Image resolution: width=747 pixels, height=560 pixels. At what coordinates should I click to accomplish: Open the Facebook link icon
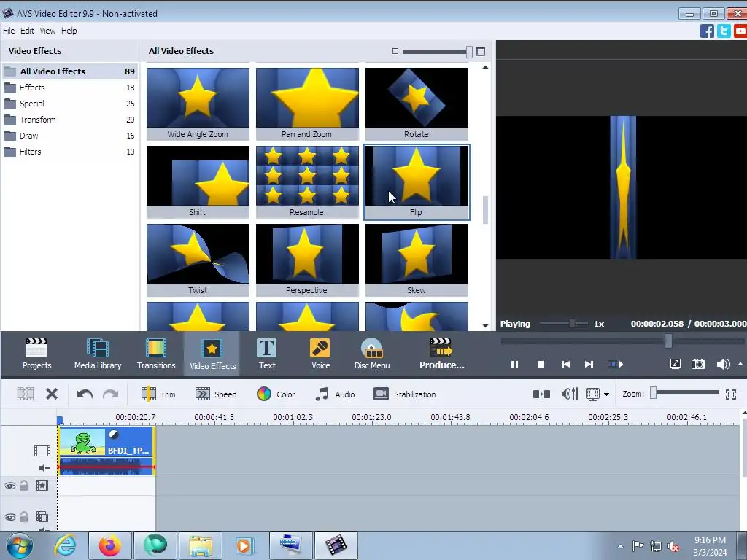click(707, 31)
